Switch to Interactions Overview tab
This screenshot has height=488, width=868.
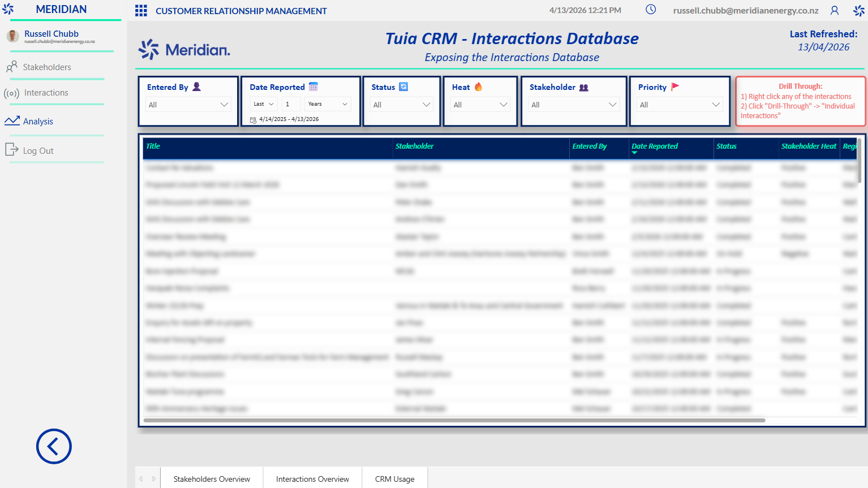312,479
